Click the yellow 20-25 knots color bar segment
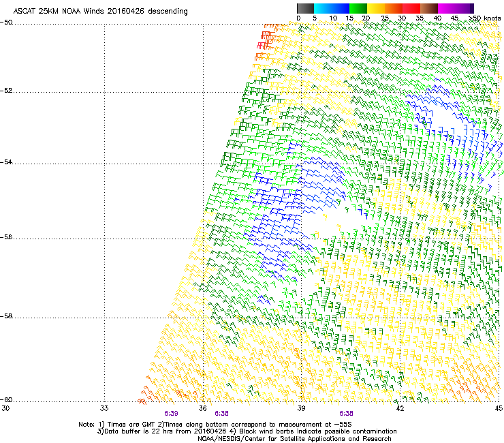The height and width of the screenshot is (443, 504). point(376,8)
